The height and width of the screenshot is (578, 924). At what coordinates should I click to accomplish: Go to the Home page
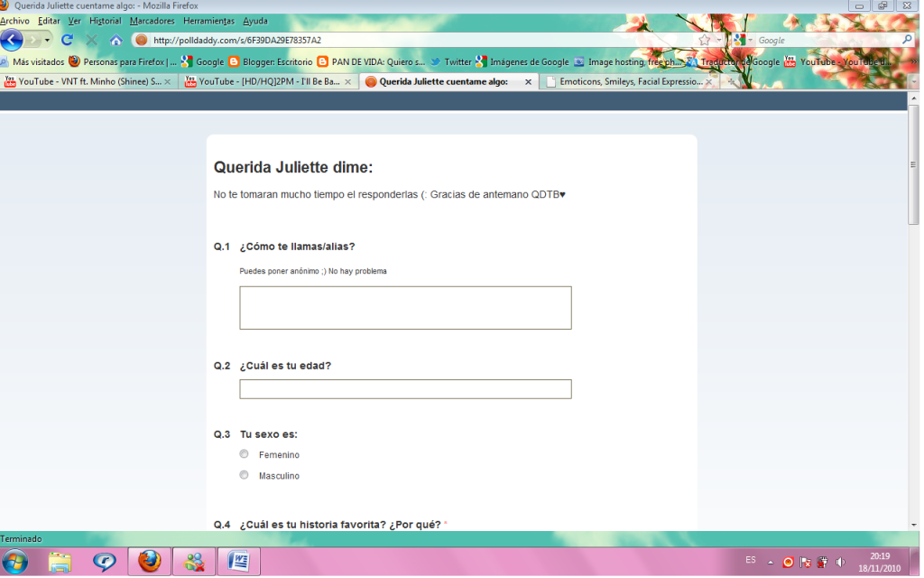tap(116, 40)
